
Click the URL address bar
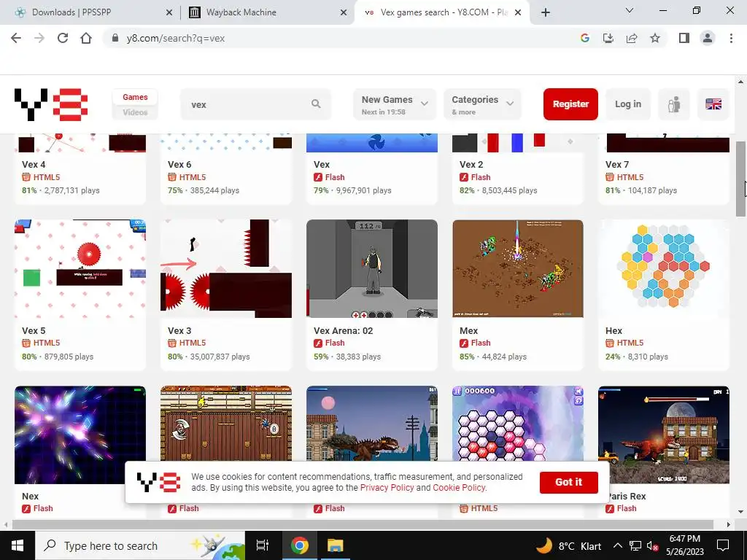coord(348,38)
